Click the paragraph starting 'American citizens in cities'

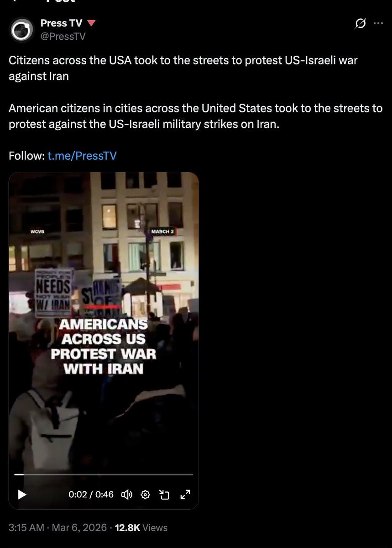tap(195, 116)
